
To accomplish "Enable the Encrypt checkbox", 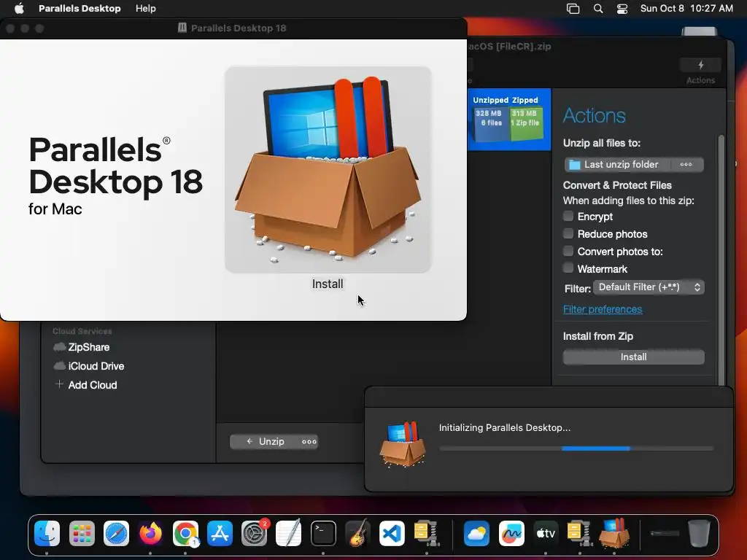I will (x=568, y=216).
